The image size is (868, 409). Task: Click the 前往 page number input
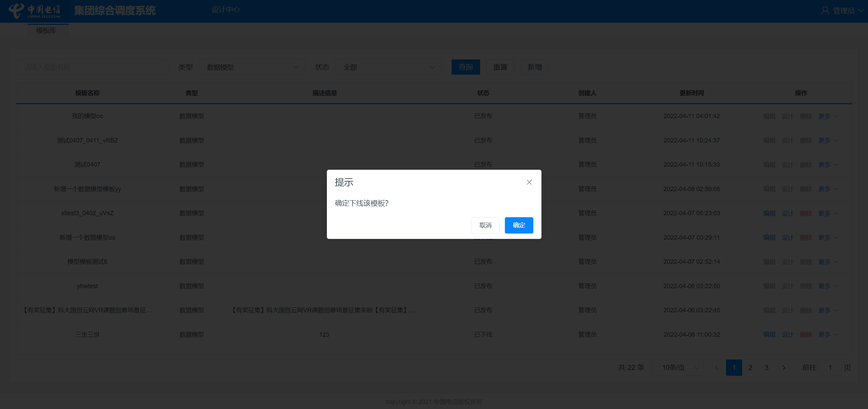point(830,368)
